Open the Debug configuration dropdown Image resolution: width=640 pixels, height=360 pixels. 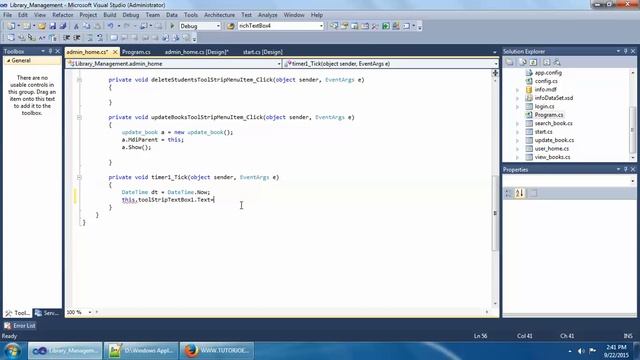pyautogui.click(x=218, y=26)
